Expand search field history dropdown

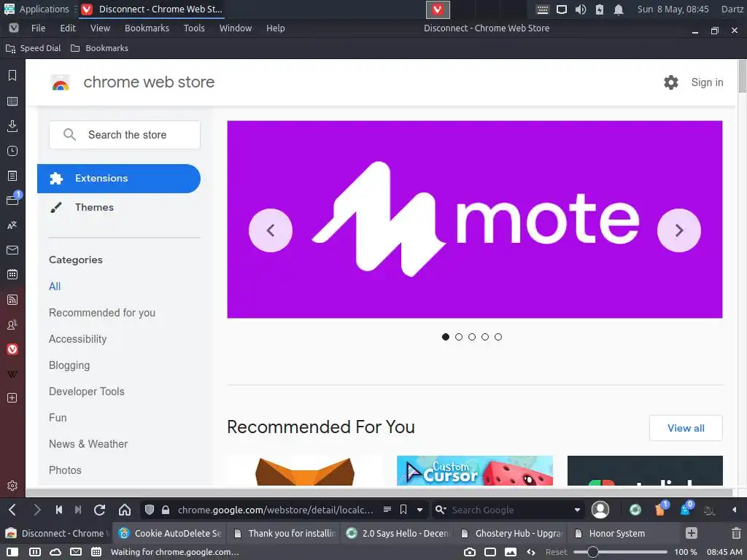click(x=578, y=510)
